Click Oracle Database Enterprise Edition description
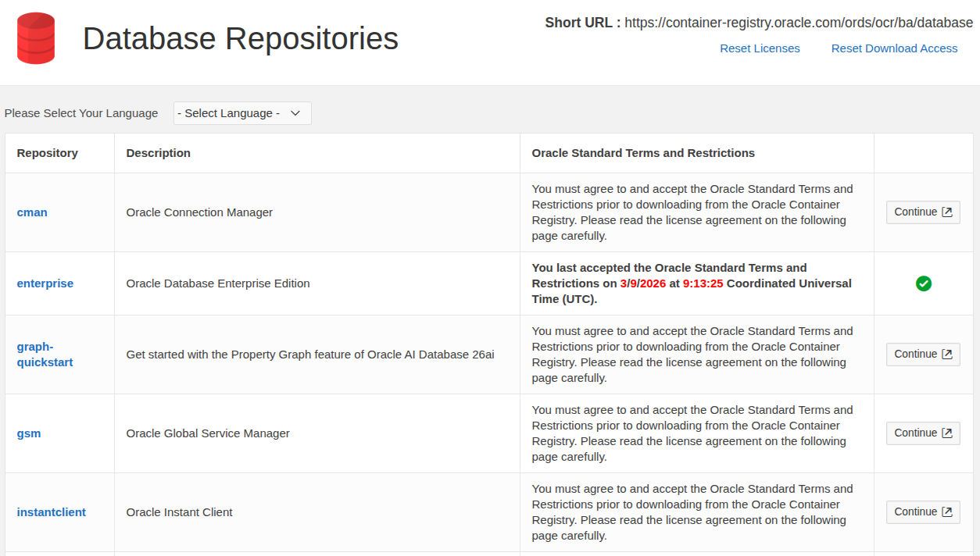980x556 pixels. pyautogui.click(x=218, y=283)
